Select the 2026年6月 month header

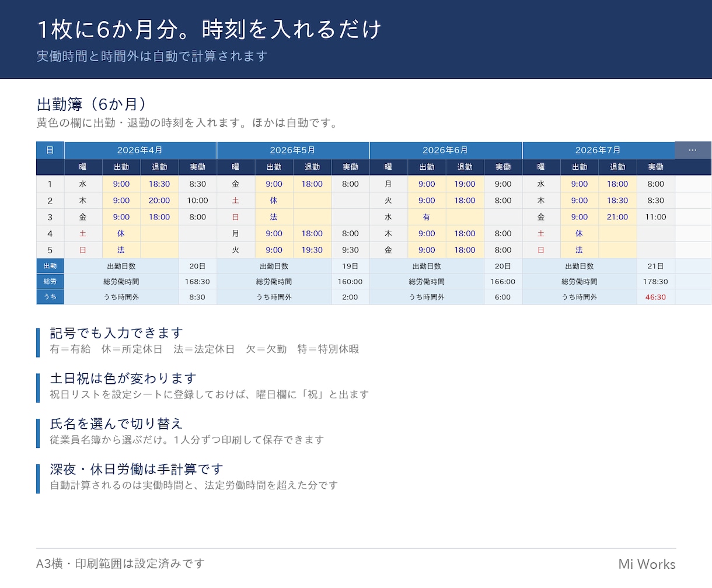pyautogui.click(x=446, y=150)
